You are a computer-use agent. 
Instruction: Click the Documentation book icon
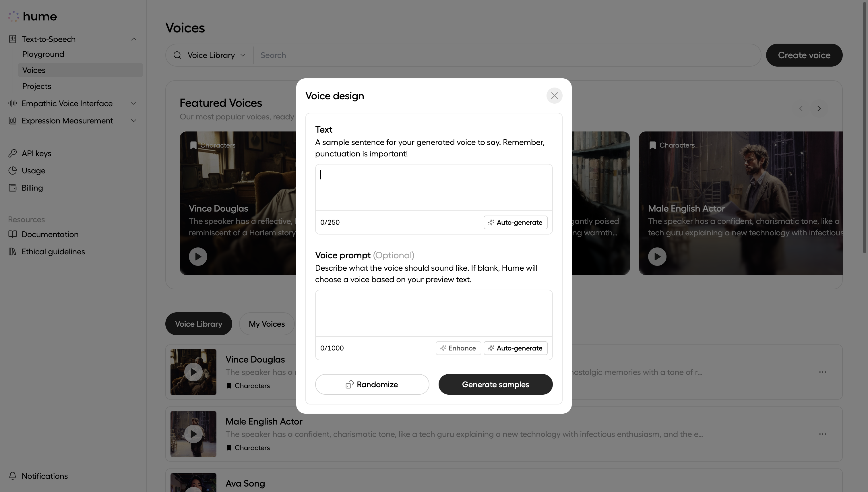[13, 234]
